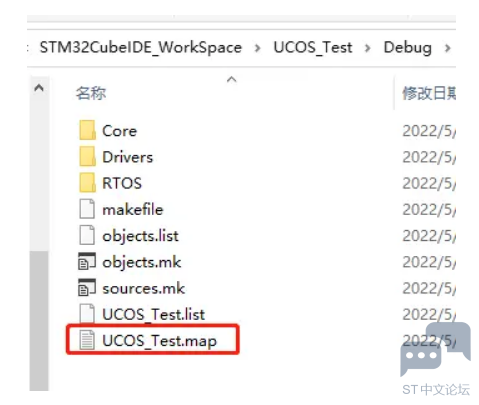Select the objects.list file icon
This screenshot has width=479, height=405.
tap(87, 235)
